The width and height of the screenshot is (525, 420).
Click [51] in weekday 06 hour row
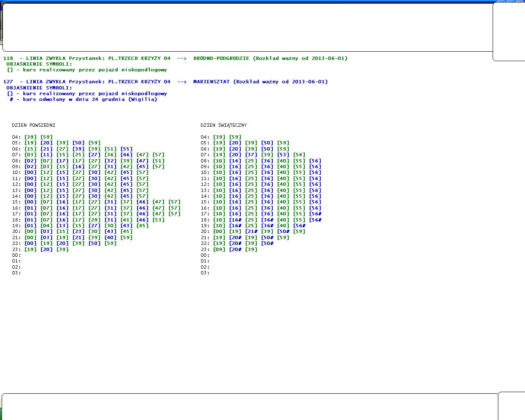click(111, 149)
